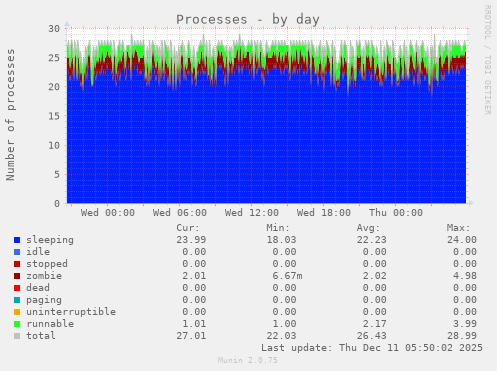Click the dead legend color swatch
Image resolution: width=497 pixels, height=371 pixels.
click(x=17, y=288)
